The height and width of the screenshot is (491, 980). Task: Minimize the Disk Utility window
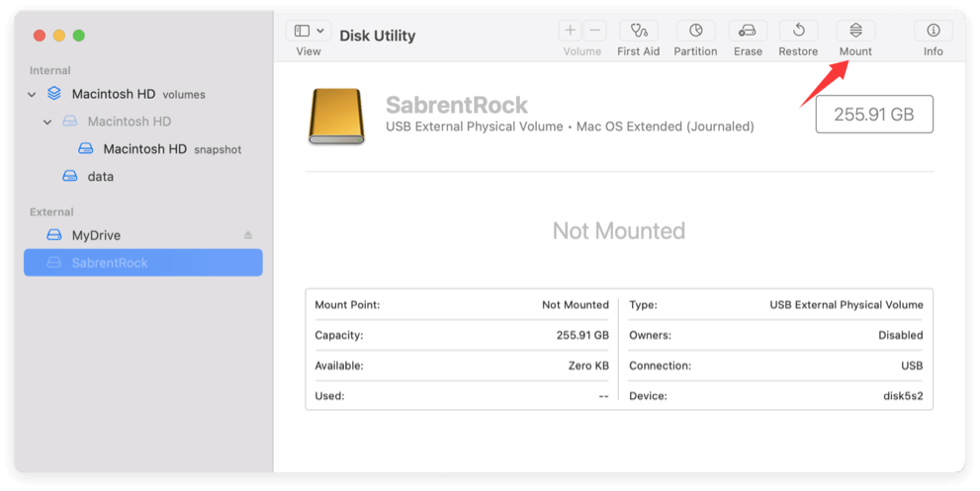tap(59, 36)
